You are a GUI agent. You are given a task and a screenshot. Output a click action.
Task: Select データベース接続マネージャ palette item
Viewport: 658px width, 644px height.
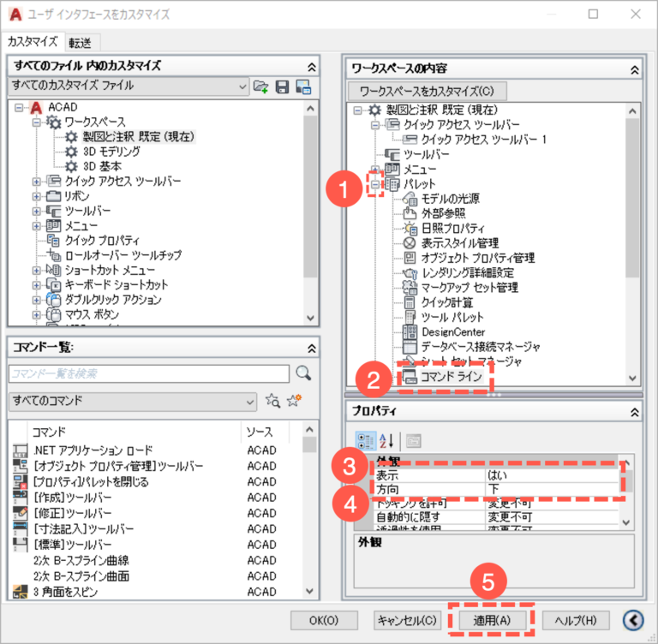point(480,347)
